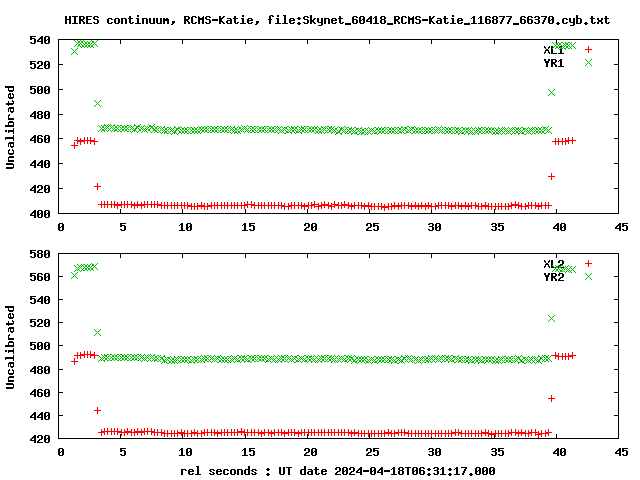The width and height of the screenshot is (640, 480).
Task: Click the isolated YR2 point near 512 at 3 seconds
Action: click(97, 333)
